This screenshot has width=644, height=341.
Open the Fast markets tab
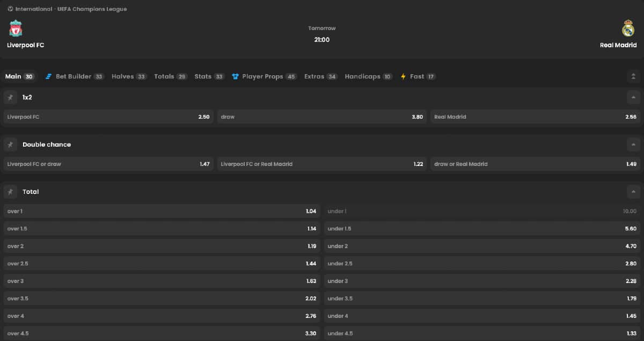click(x=418, y=77)
